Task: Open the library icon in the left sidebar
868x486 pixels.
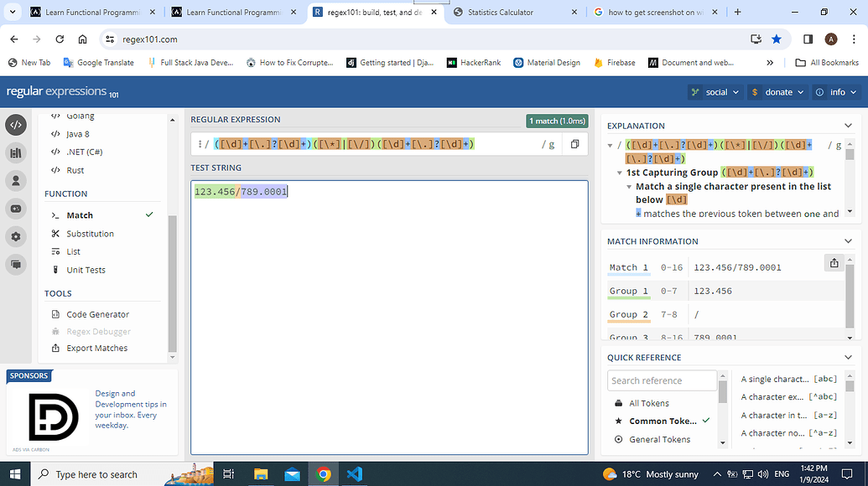Action: [x=18, y=153]
